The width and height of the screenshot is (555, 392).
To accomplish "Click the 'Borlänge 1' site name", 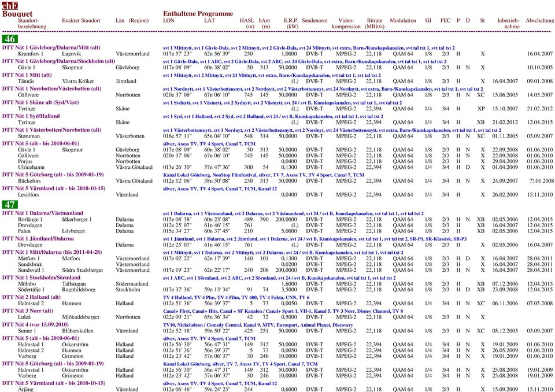I will click(x=30, y=220).
